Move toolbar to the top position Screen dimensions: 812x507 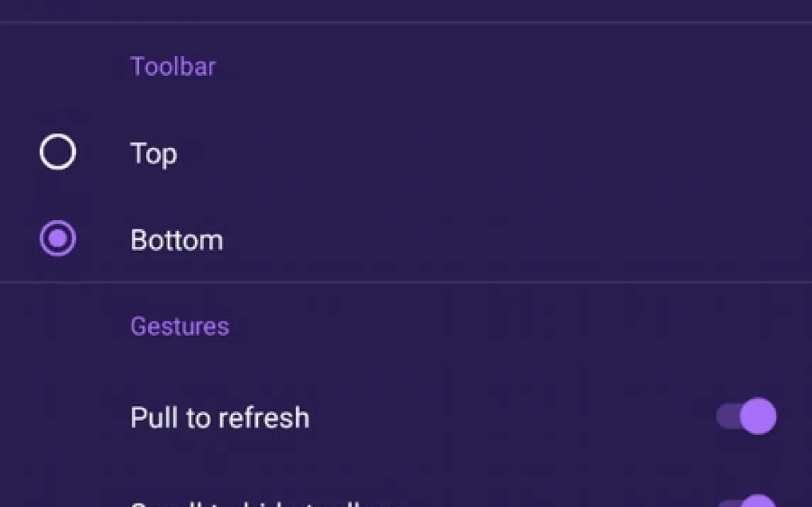57,152
